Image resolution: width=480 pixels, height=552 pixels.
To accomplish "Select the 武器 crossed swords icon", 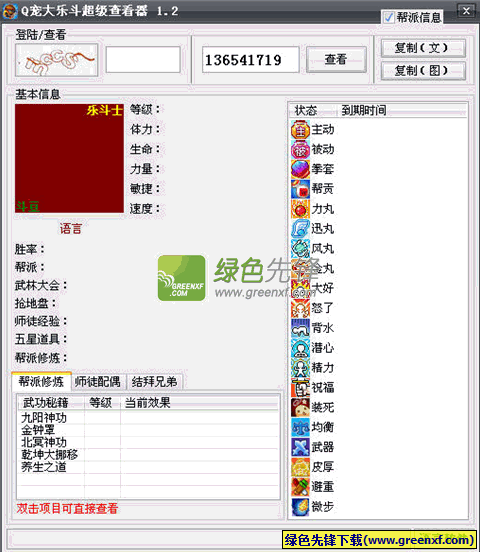I will click(x=300, y=447).
